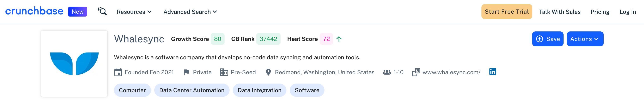Click the Start Free Trial button
The width and height of the screenshot is (644, 103).
pos(506,12)
